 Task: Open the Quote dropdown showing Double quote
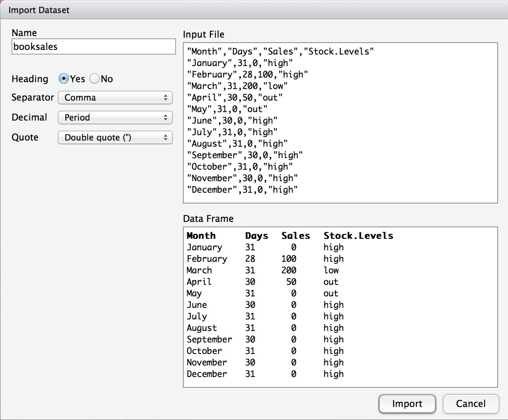point(115,137)
